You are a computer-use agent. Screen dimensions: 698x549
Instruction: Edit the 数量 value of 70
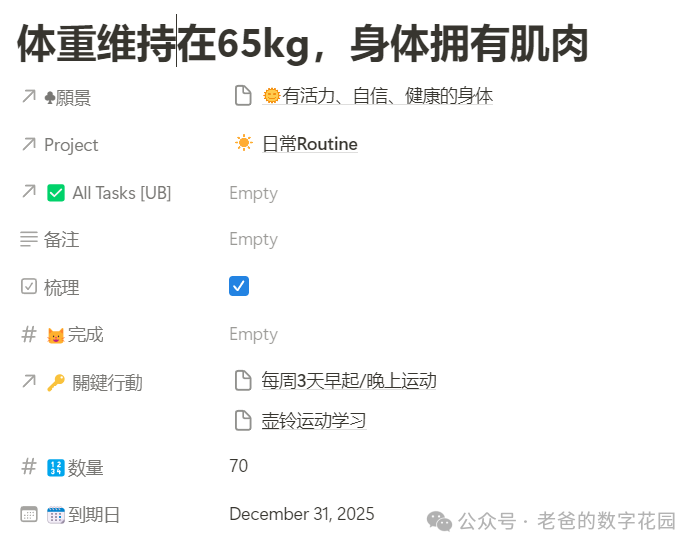tap(239, 466)
